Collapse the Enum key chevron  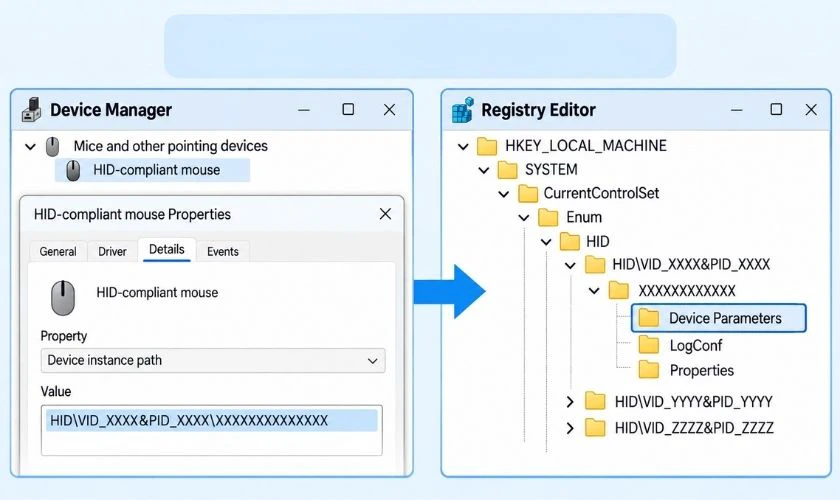coord(524,218)
